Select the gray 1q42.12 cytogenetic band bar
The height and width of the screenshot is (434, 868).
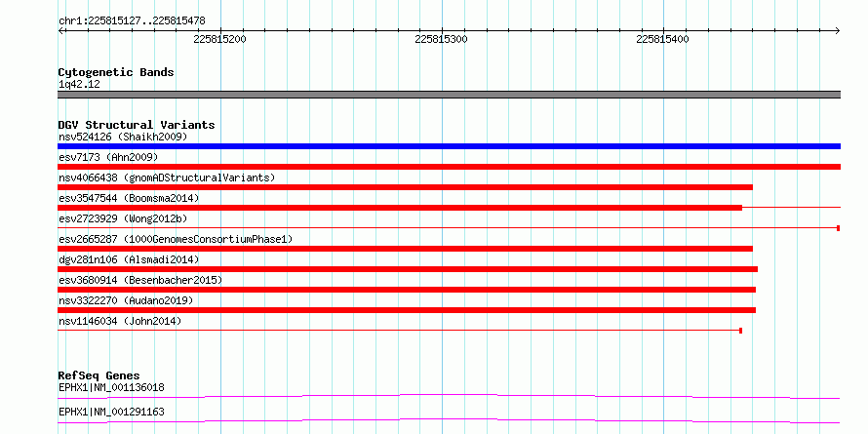click(449, 95)
